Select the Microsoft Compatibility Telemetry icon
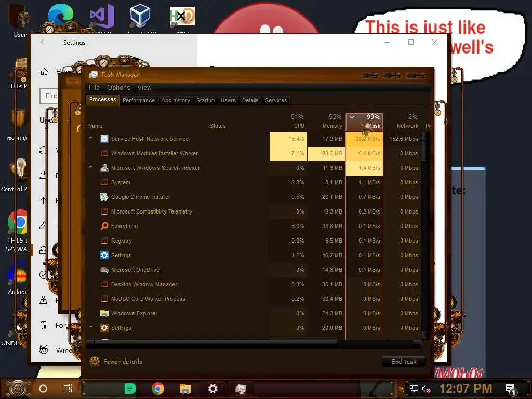The height and width of the screenshot is (399, 532). click(x=104, y=211)
